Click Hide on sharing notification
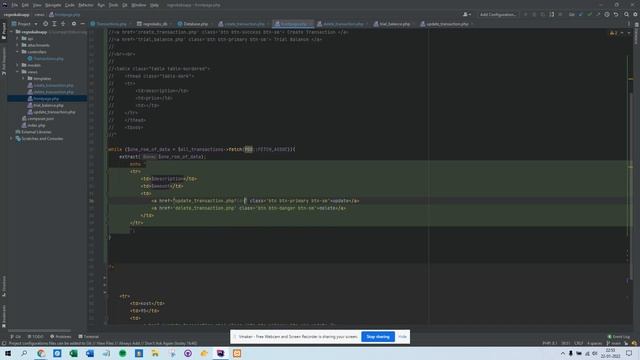The width and height of the screenshot is (640, 360). click(x=402, y=337)
